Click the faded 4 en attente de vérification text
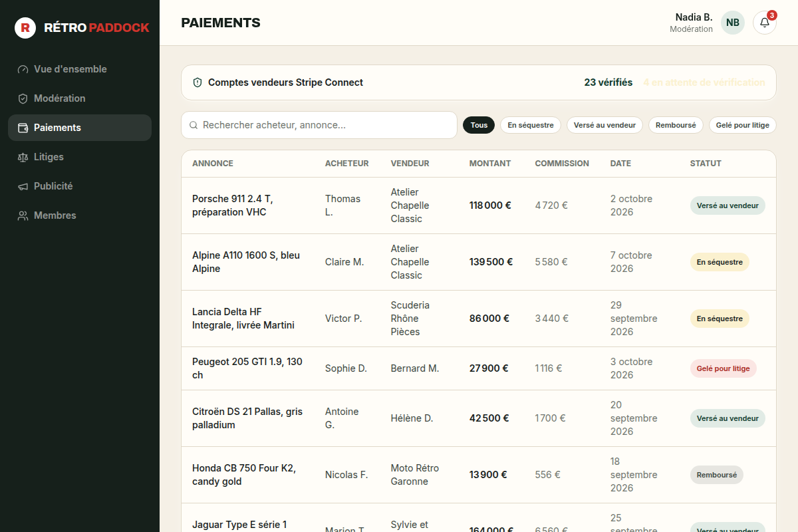798x532 pixels. [x=704, y=82]
